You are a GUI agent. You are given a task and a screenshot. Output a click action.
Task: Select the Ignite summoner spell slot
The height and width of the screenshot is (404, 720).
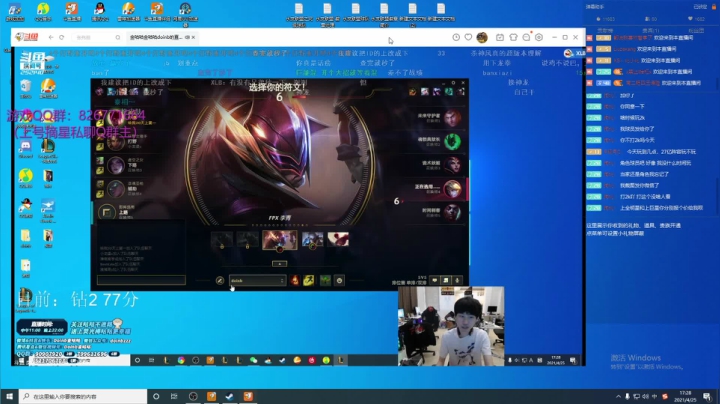(295, 280)
